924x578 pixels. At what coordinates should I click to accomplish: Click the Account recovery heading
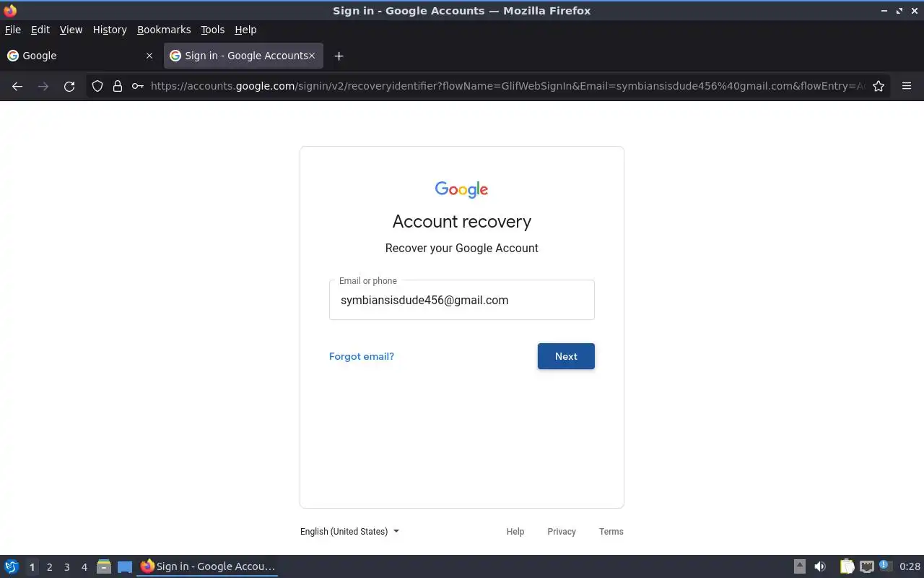462,221
